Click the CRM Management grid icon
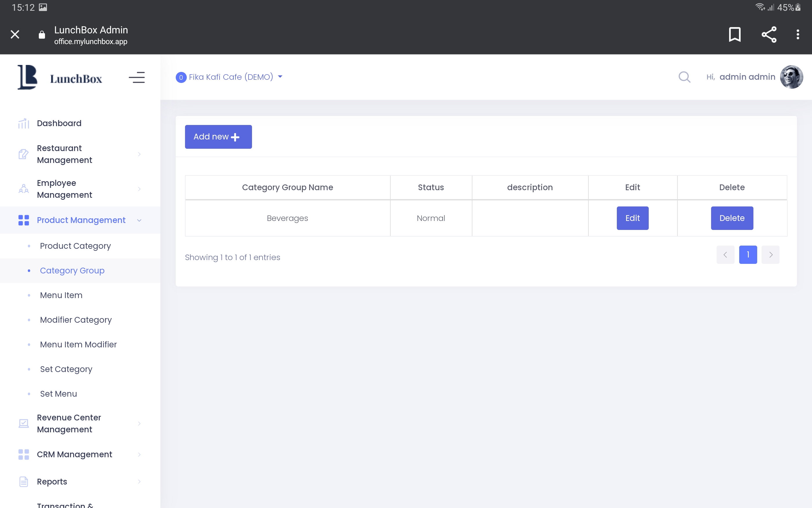812x508 pixels. 23,454
